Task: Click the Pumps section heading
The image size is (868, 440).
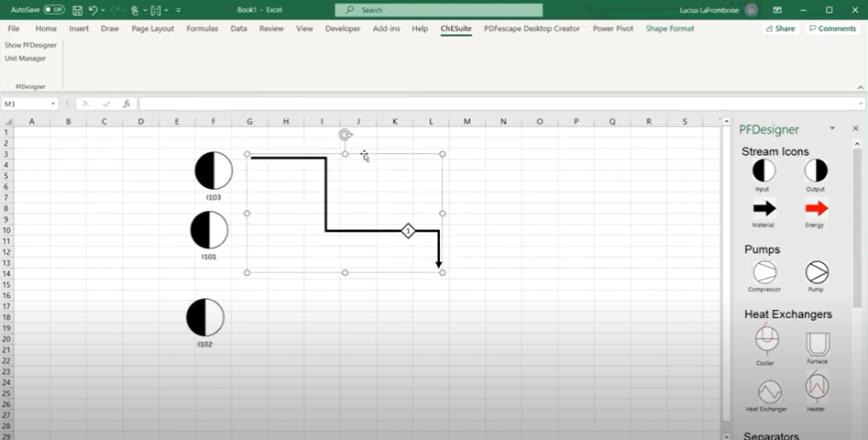Action: click(x=763, y=249)
